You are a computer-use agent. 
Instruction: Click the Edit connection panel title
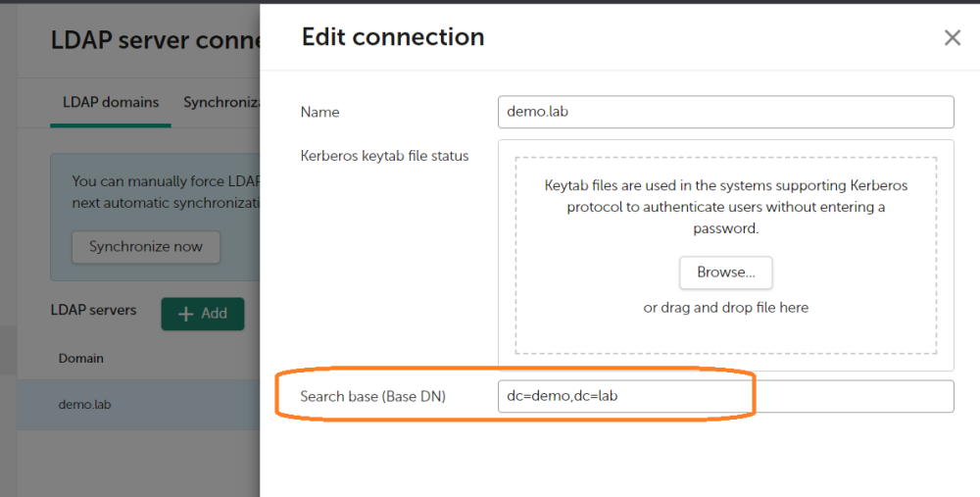point(392,37)
